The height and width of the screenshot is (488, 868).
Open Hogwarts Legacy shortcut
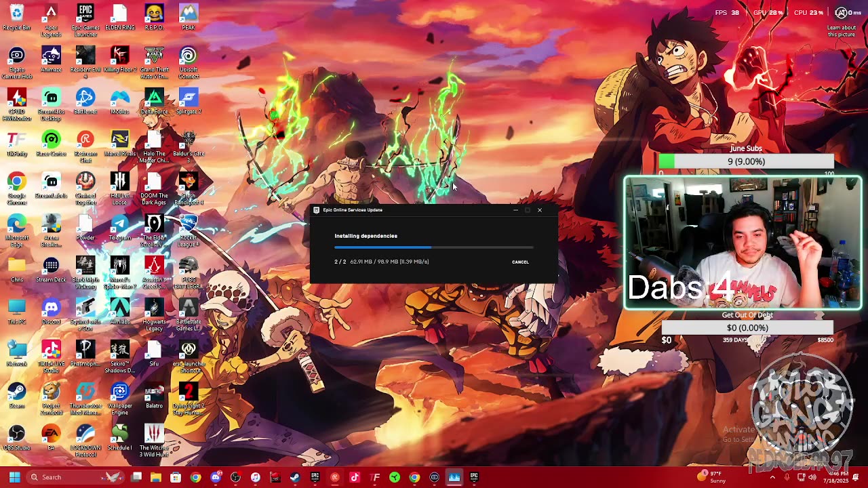[x=154, y=315]
